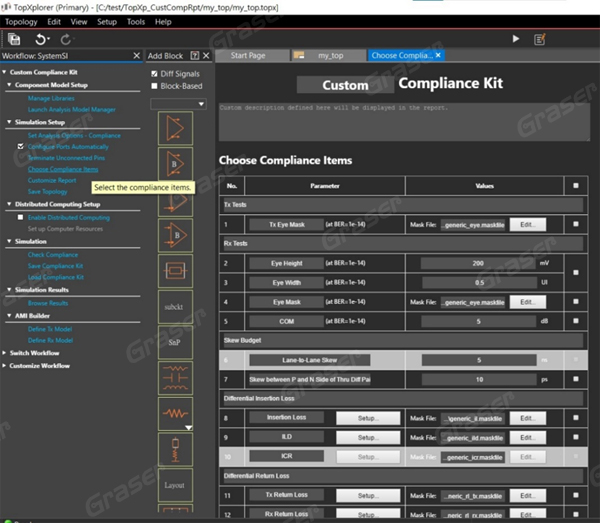The height and width of the screenshot is (523, 600).
Task: Check the Rx Eye Mask row checkbox
Action: pyautogui.click(x=576, y=301)
